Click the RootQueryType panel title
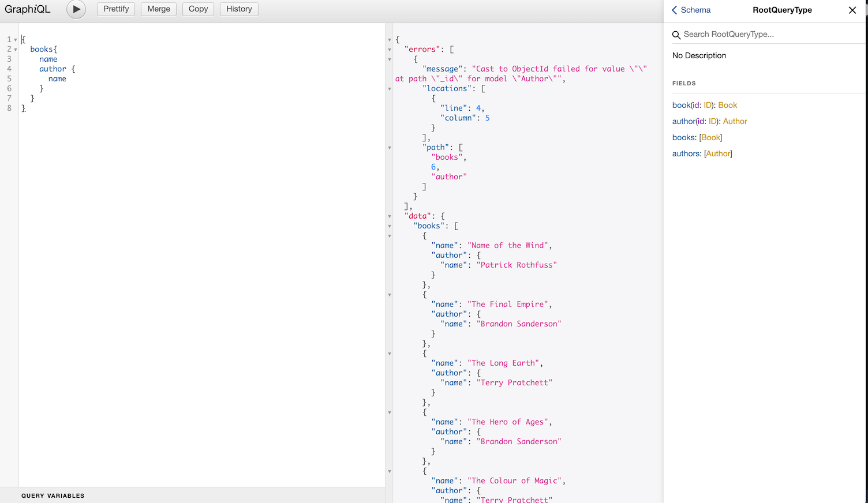Viewport: 868px width, 503px height. click(x=782, y=10)
